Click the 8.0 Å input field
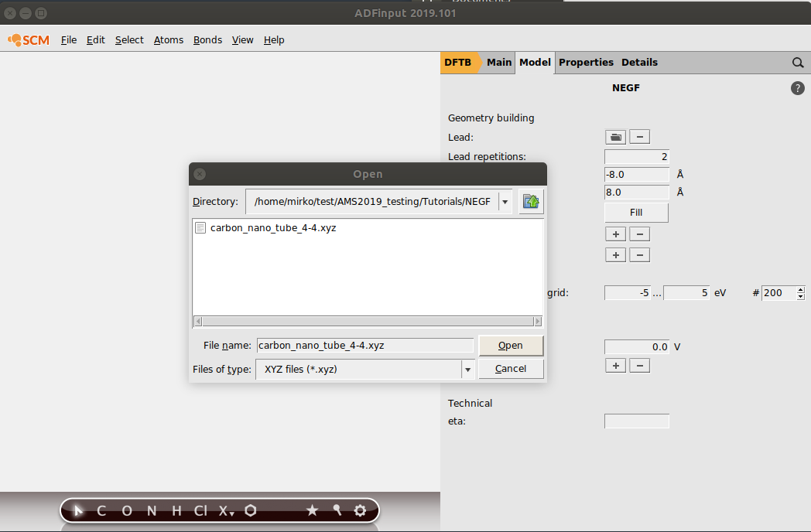This screenshot has width=811, height=532. [x=637, y=193]
